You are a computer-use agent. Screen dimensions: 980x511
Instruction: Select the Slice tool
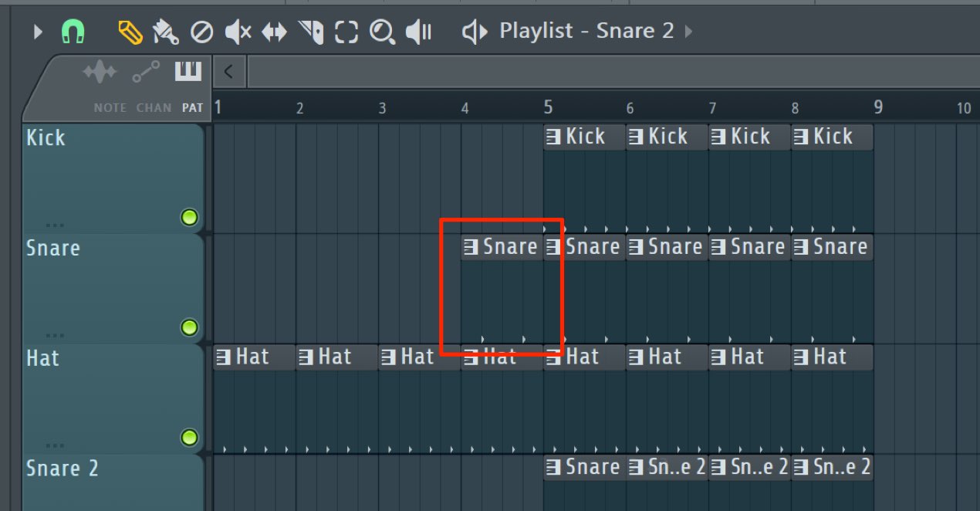click(x=311, y=32)
